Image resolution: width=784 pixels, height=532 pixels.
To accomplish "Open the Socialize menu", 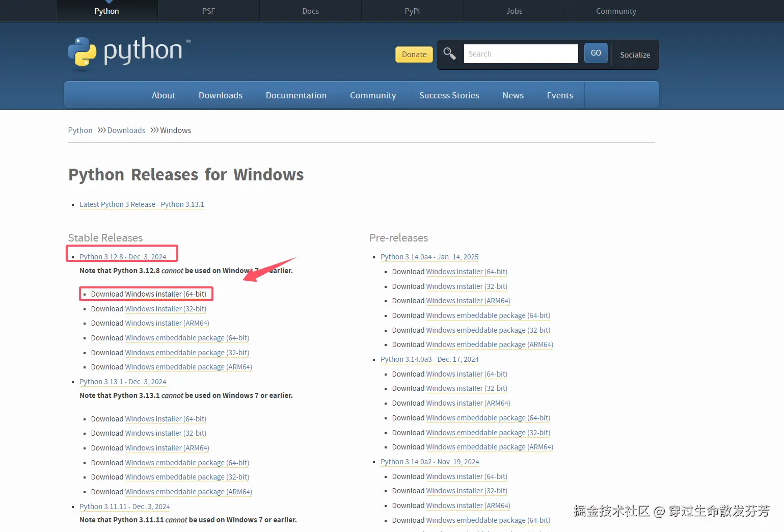I will [635, 55].
